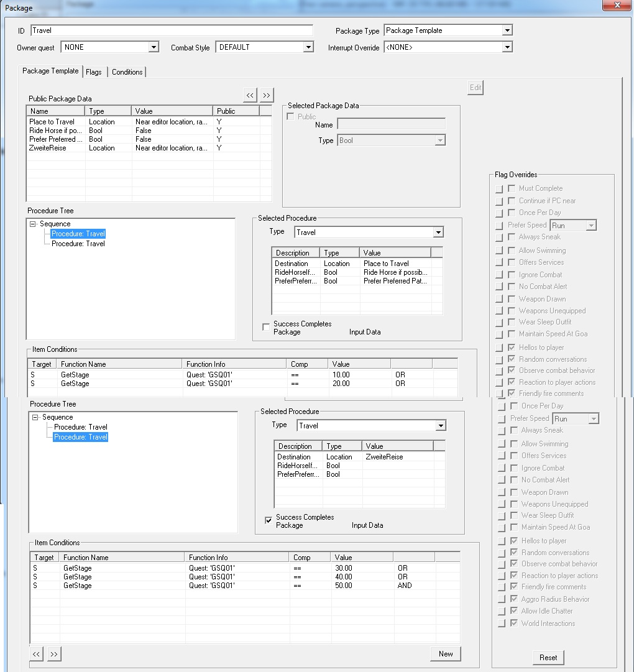Collapse the Sequence node in lower Procedure Tree

point(35,417)
